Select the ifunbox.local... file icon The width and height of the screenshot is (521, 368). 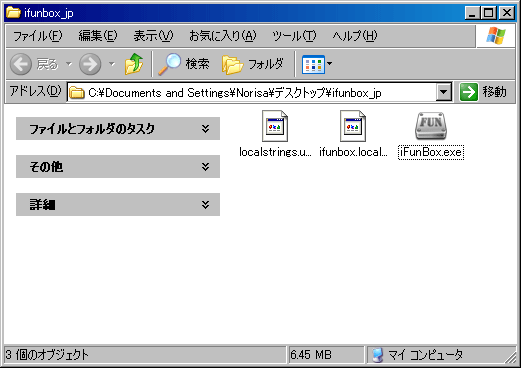(353, 126)
